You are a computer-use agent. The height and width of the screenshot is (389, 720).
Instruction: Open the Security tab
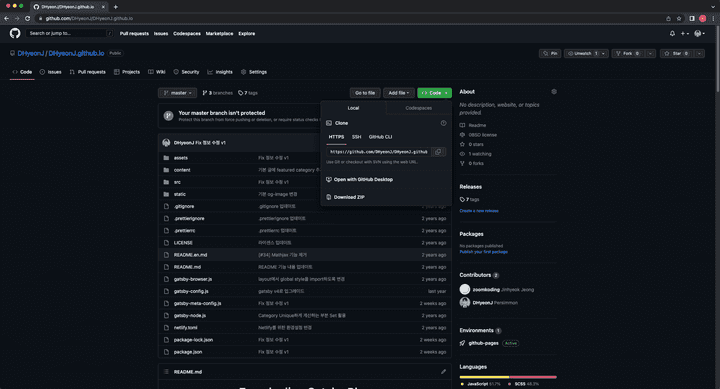click(x=186, y=72)
